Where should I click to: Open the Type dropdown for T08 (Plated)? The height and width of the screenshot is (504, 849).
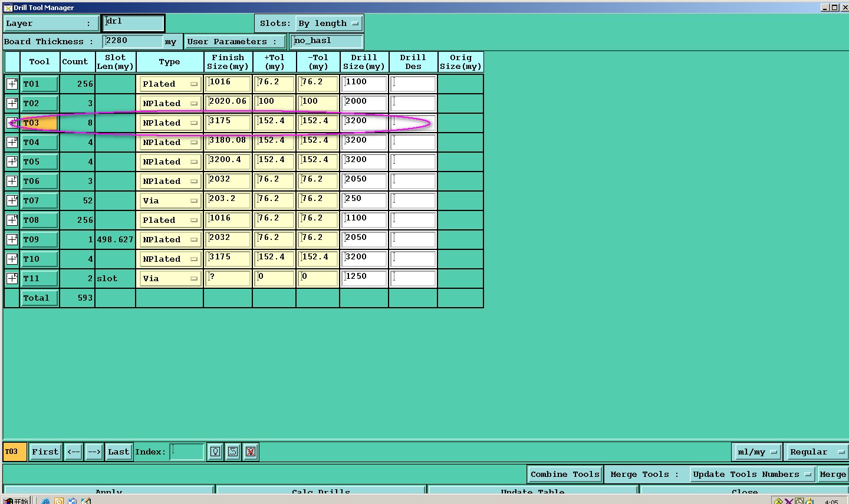[x=170, y=220]
